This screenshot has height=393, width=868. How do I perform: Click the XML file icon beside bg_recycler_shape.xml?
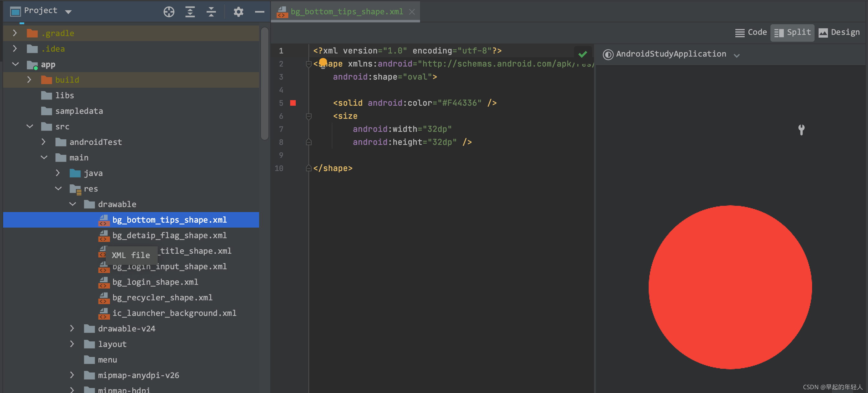(104, 298)
